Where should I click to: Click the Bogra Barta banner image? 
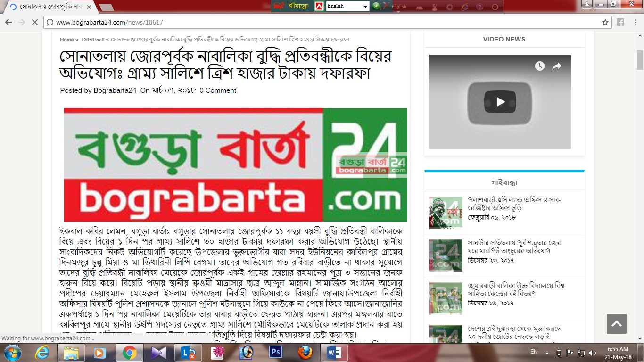(236, 165)
